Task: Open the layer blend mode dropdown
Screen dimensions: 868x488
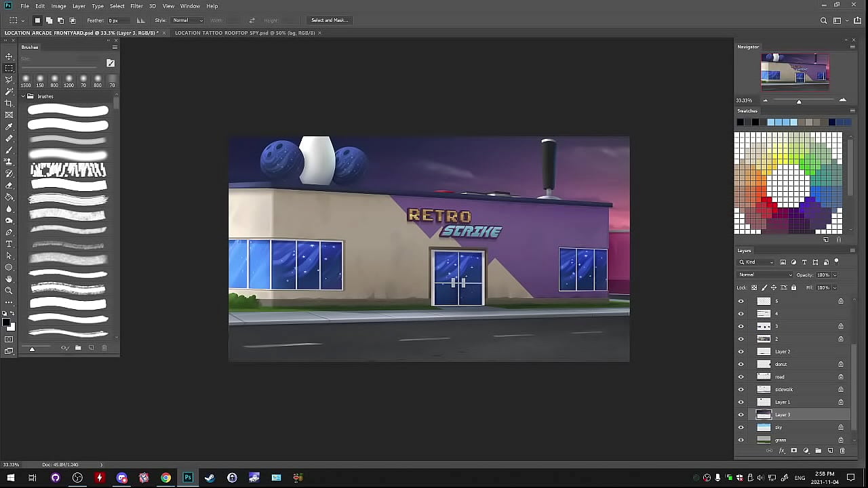Action: pos(765,275)
